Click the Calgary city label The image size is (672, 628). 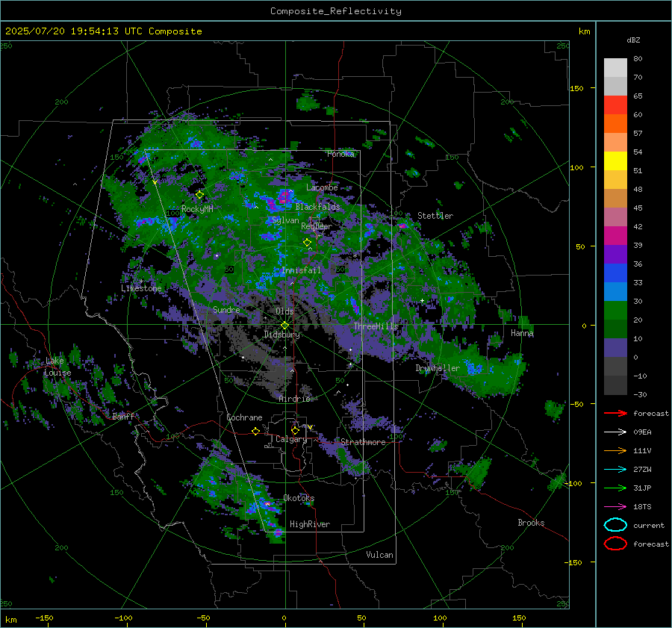pos(291,439)
